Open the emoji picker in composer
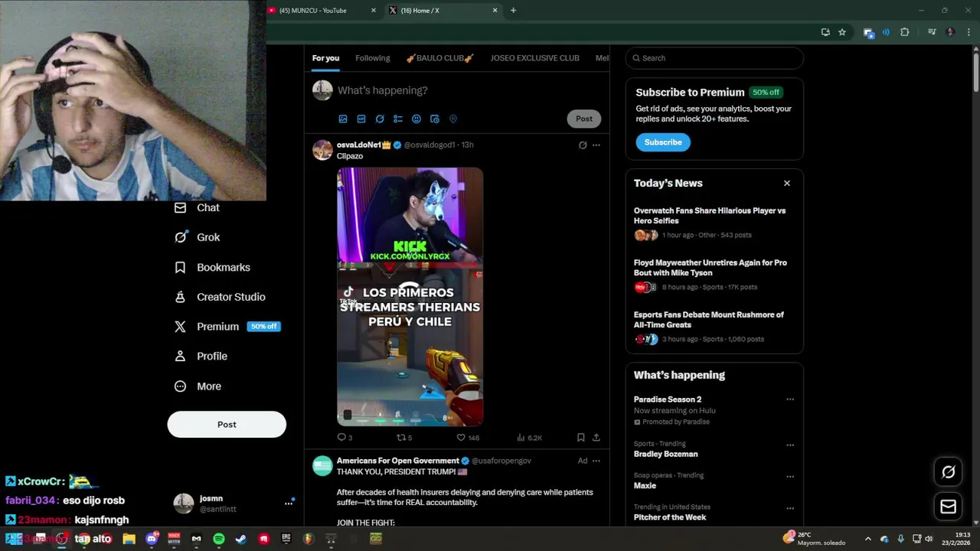The image size is (980, 551). point(416,119)
